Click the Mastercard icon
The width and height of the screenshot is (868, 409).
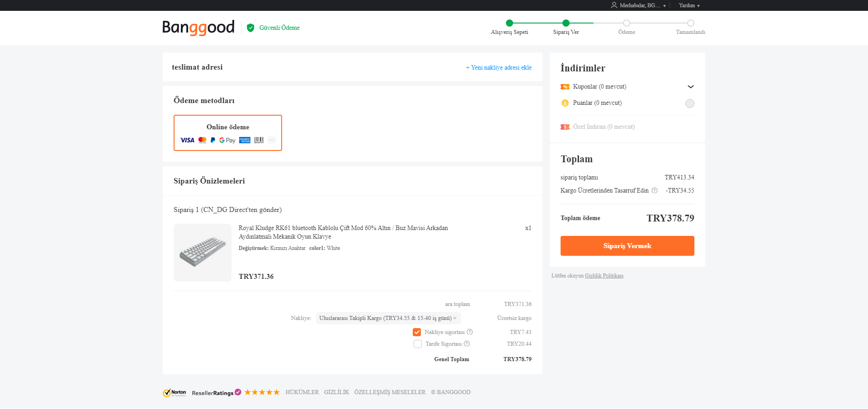pos(203,140)
